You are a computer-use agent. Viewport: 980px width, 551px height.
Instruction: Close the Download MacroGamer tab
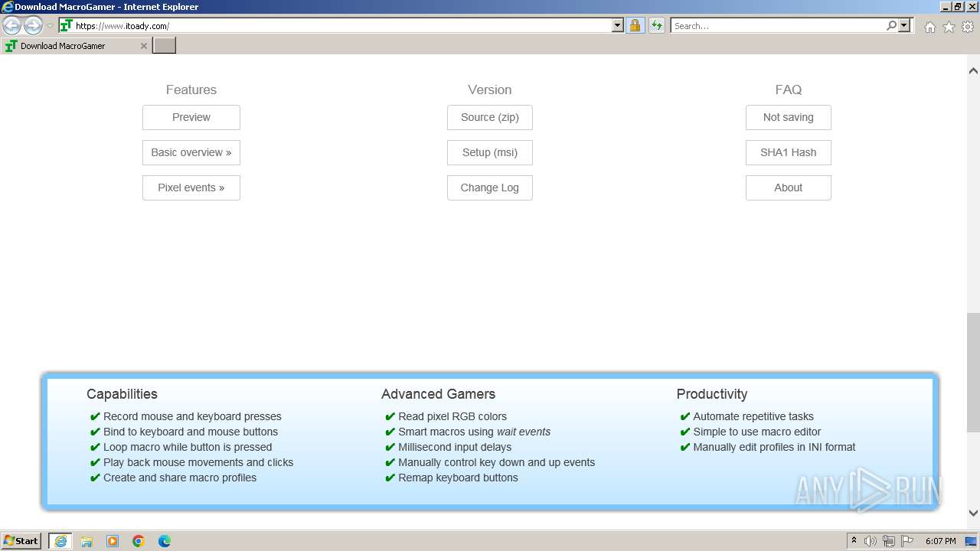click(143, 46)
